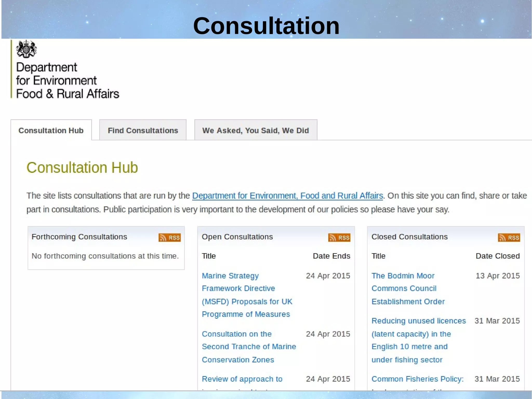532x399 pixels.
Task: Open Reducing unused licences consultation link
Action: pyautogui.click(x=418, y=340)
